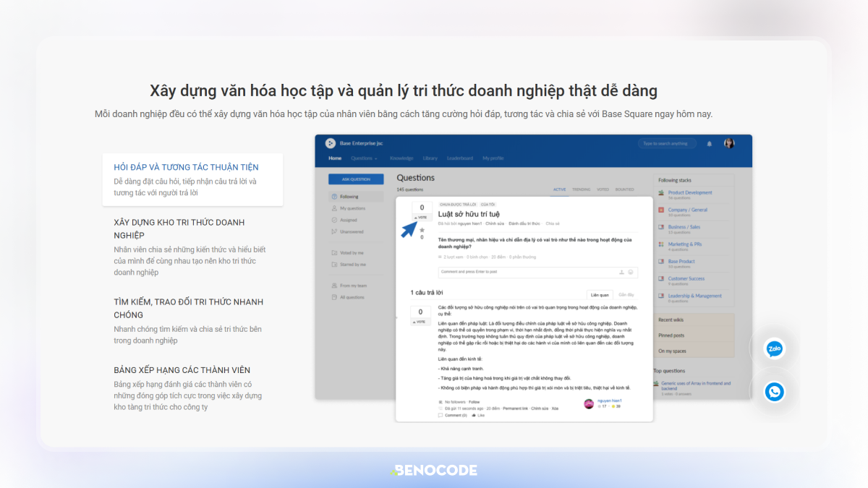Viewport: 868px width, 488px height.
Task: Select BẢNG XẾP HẠNG CÁC THÀNH VIÊN feature
Action: pos(192,388)
